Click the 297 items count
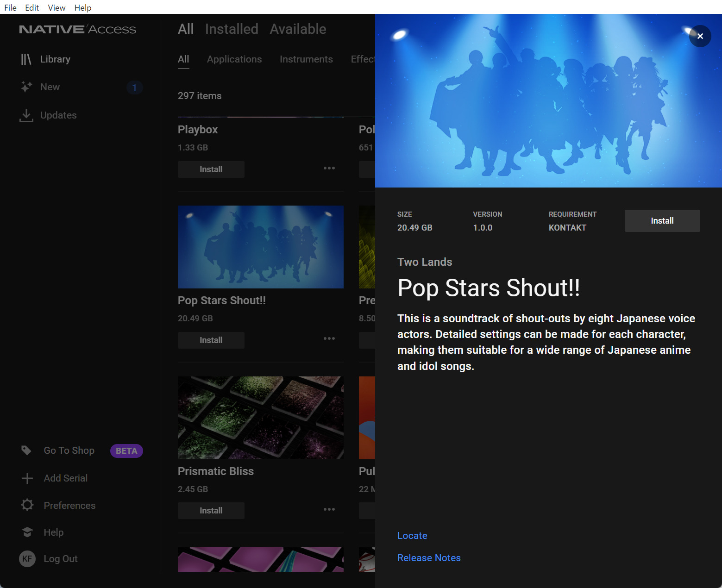 (x=200, y=96)
